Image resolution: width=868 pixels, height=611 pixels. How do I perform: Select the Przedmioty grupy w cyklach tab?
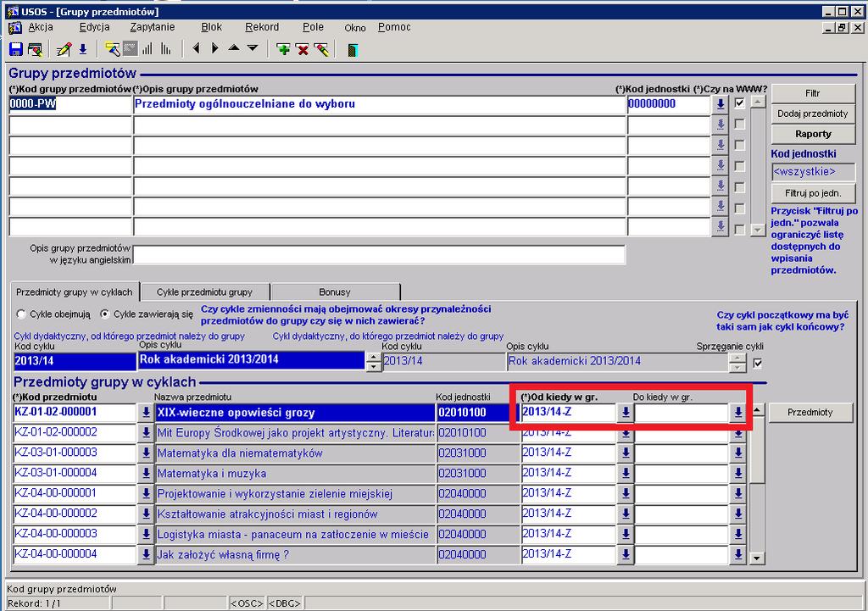tap(75, 292)
